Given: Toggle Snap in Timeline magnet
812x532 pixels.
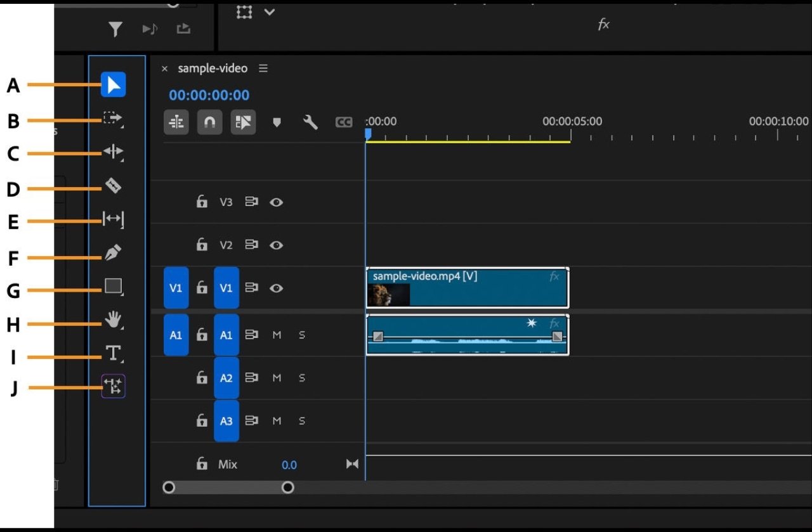Looking at the screenshot, I should click(209, 122).
